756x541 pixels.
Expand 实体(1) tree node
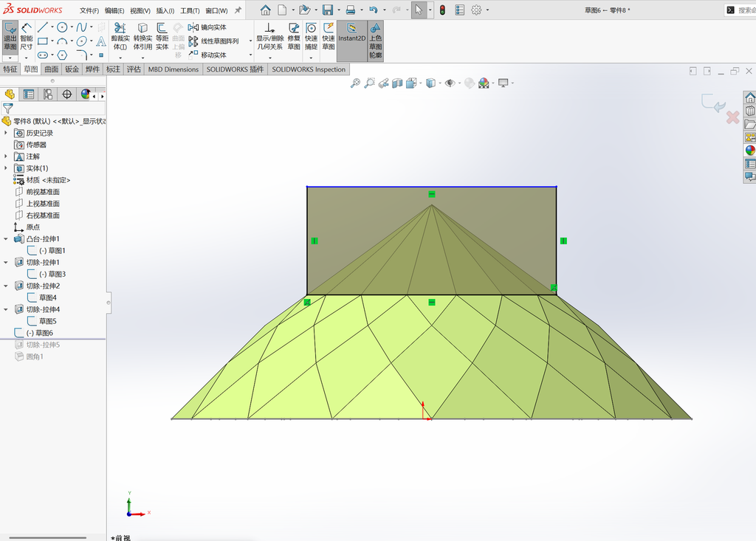click(x=6, y=168)
